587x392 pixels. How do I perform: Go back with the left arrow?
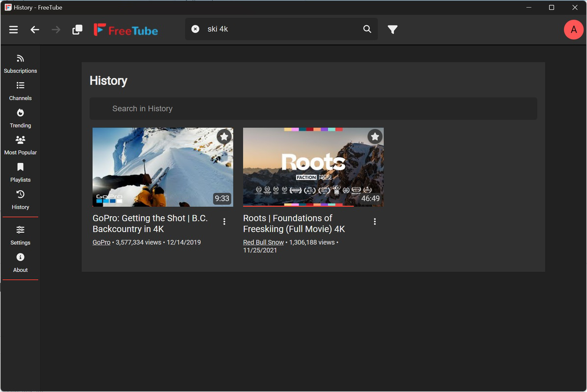(x=35, y=29)
